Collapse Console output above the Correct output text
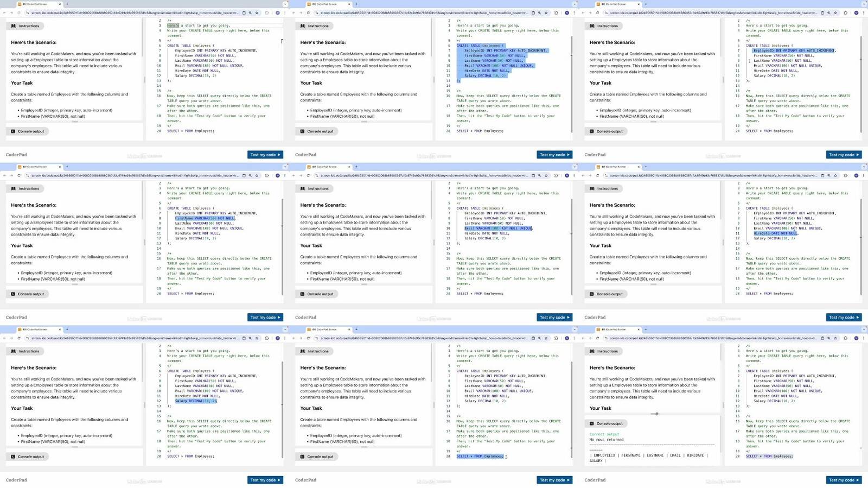This screenshot has width=868, height=488. 607,423
